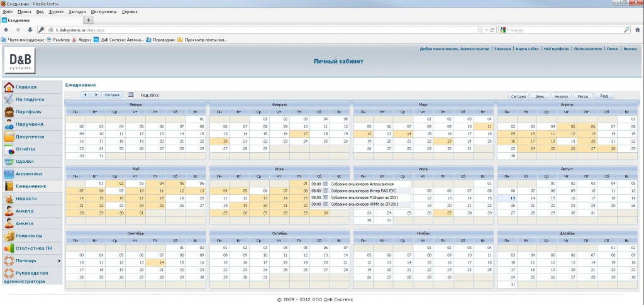
Task: Open Статистика ЛК in the sidebar
Action: pyautogui.click(x=32, y=248)
